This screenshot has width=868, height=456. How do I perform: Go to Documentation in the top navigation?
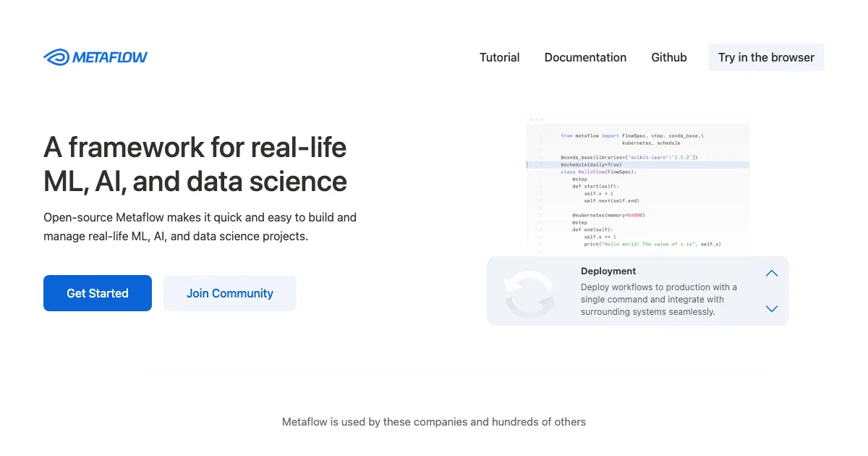(585, 57)
